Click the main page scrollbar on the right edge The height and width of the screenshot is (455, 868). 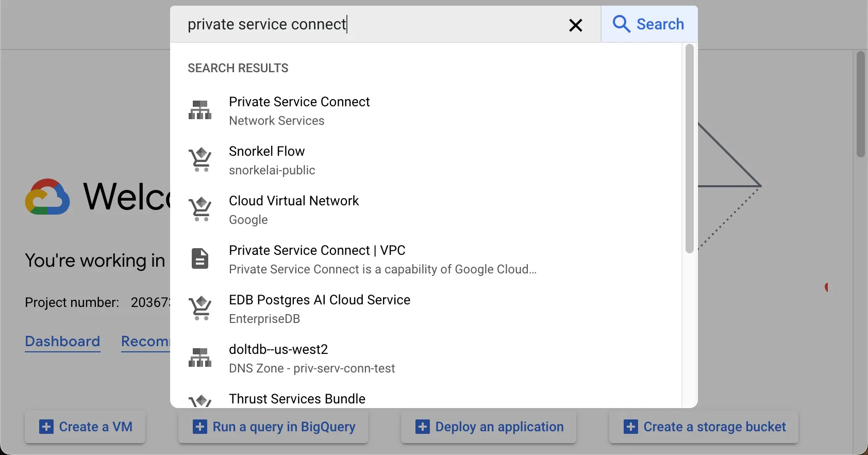click(x=860, y=104)
